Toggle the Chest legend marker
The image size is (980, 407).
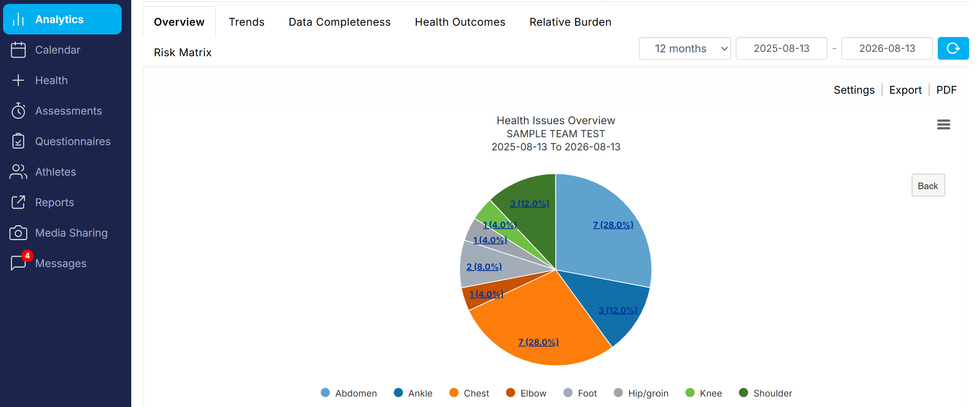[x=454, y=393]
